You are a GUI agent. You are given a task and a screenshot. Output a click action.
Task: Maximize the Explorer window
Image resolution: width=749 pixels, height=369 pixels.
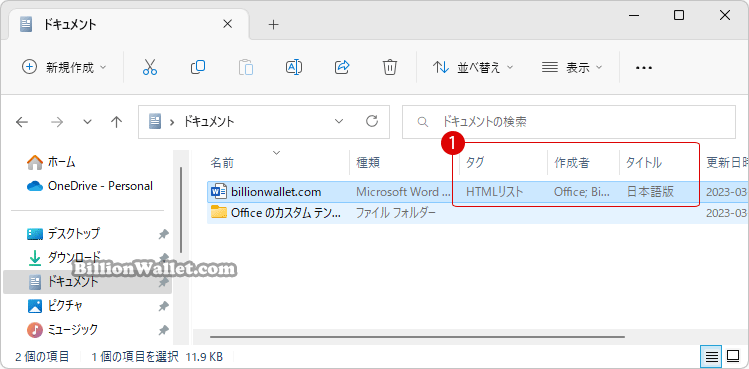(x=679, y=15)
